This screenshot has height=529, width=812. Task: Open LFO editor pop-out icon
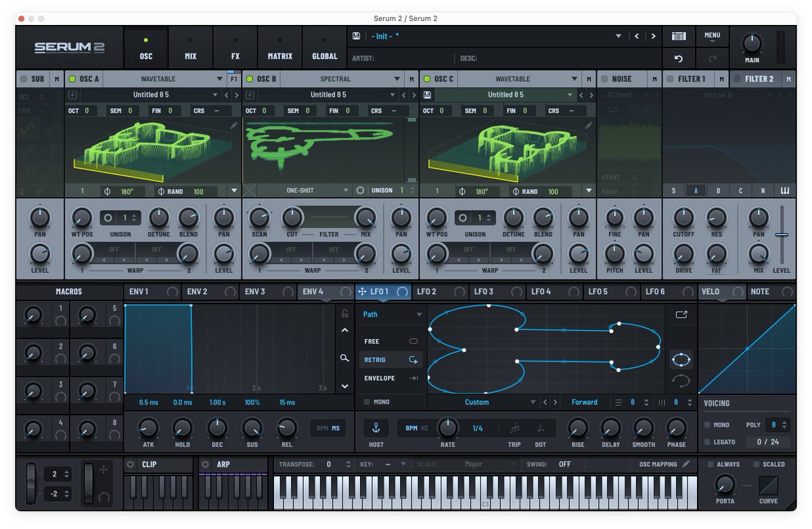681,315
